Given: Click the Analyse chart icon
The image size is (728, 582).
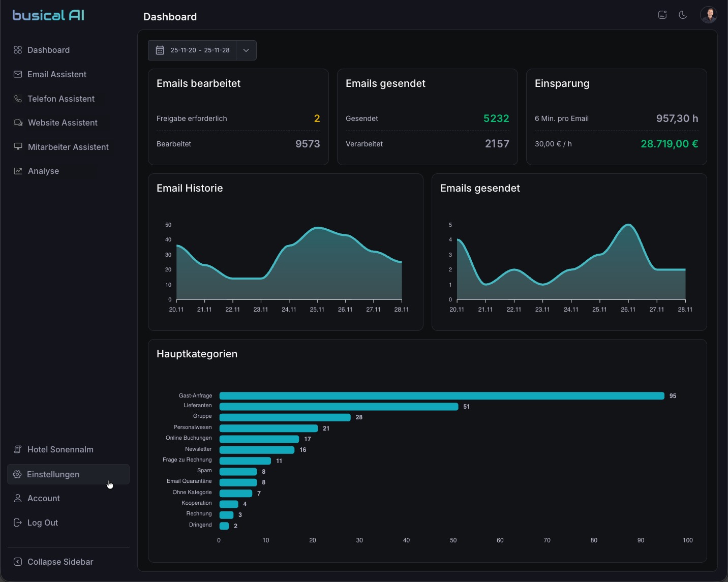Looking at the screenshot, I should point(18,171).
